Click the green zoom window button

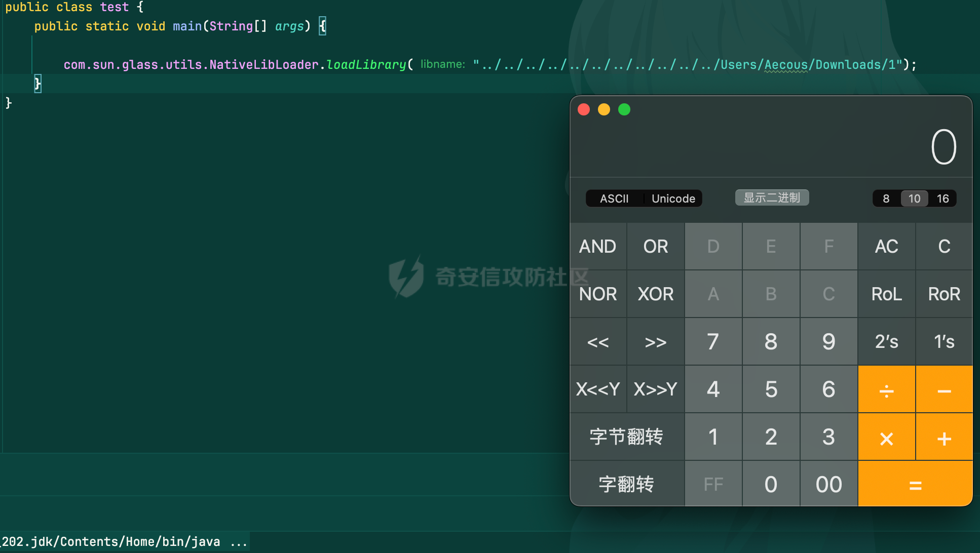(624, 109)
